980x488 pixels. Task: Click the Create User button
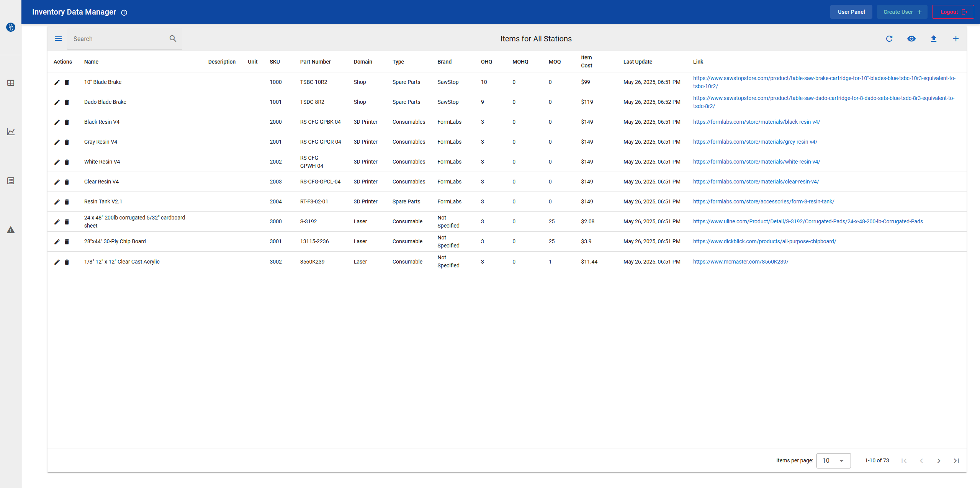pos(902,12)
